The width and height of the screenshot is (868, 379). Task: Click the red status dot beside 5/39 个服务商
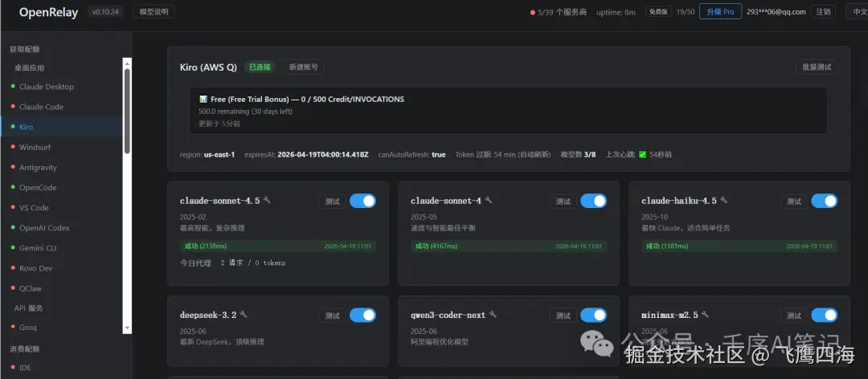[533, 12]
